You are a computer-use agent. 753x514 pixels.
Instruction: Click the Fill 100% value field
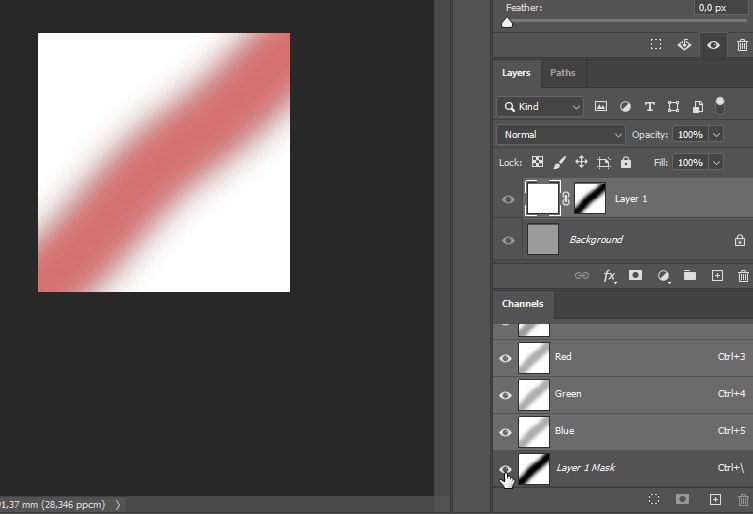691,162
